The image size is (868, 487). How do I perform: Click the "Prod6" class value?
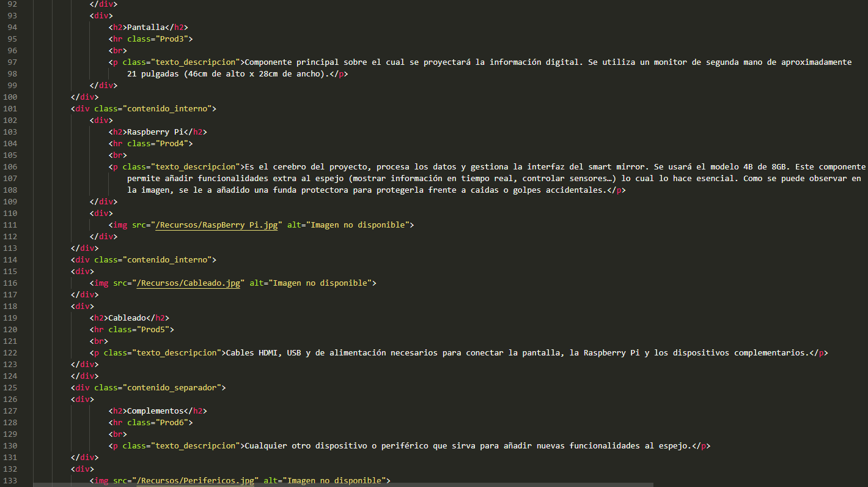[172, 423]
